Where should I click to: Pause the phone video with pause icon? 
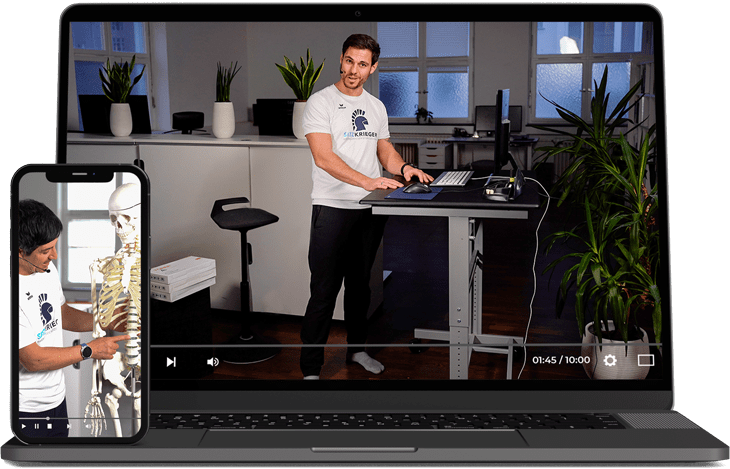(x=37, y=426)
